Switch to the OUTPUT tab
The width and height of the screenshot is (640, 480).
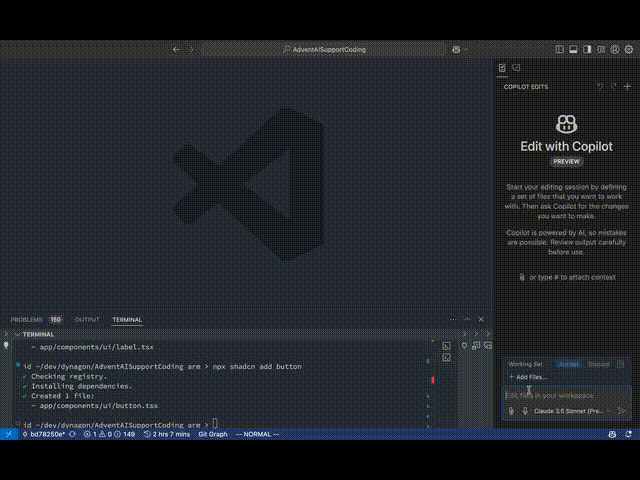(87, 320)
